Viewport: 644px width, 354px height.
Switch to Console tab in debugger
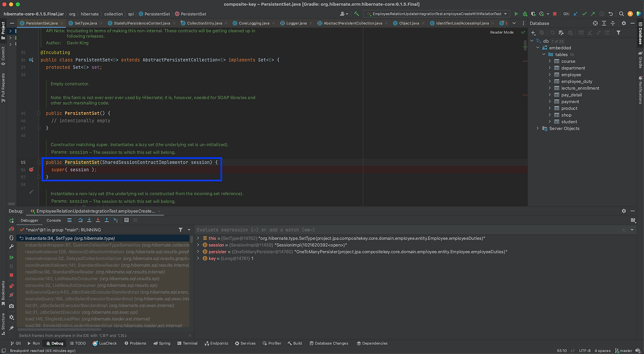click(x=54, y=220)
